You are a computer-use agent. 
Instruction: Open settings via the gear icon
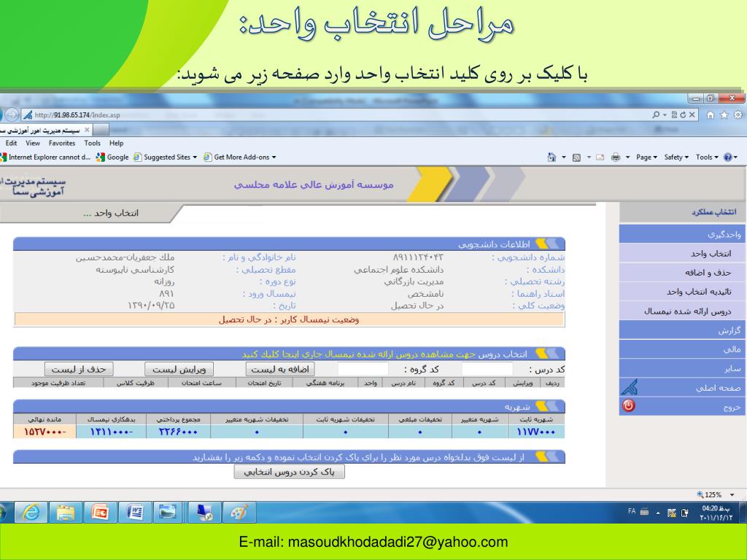pos(738,114)
